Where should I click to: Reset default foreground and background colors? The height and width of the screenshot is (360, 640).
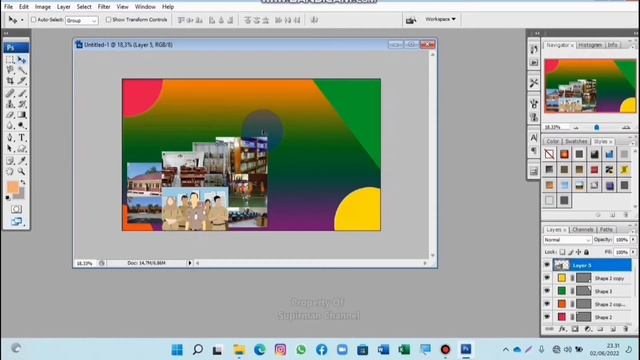click(x=8, y=198)
